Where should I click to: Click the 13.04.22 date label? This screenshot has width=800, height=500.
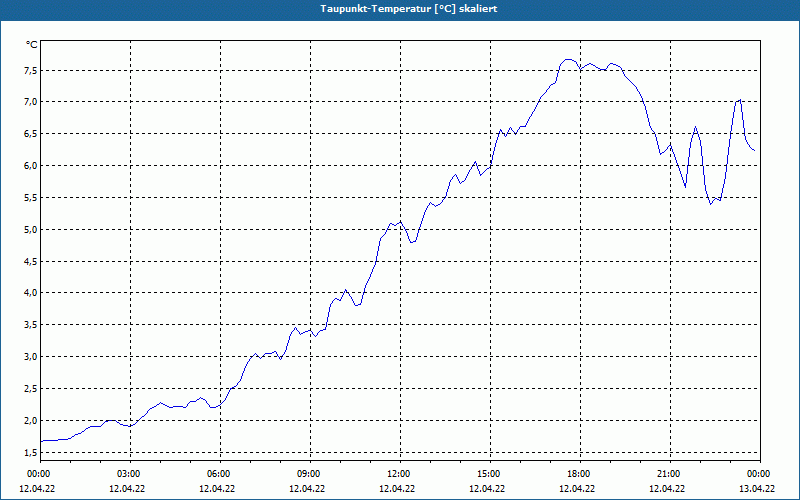[x=757, y=488]
